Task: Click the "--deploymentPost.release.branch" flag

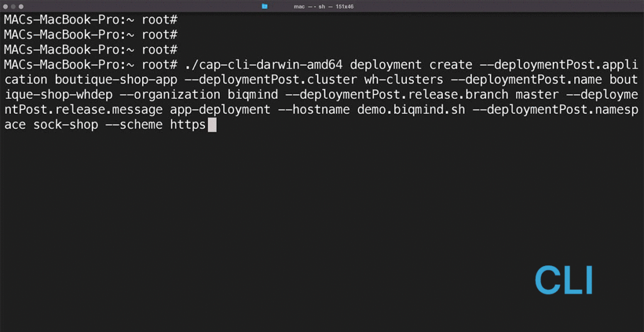Action: (396, 95)
